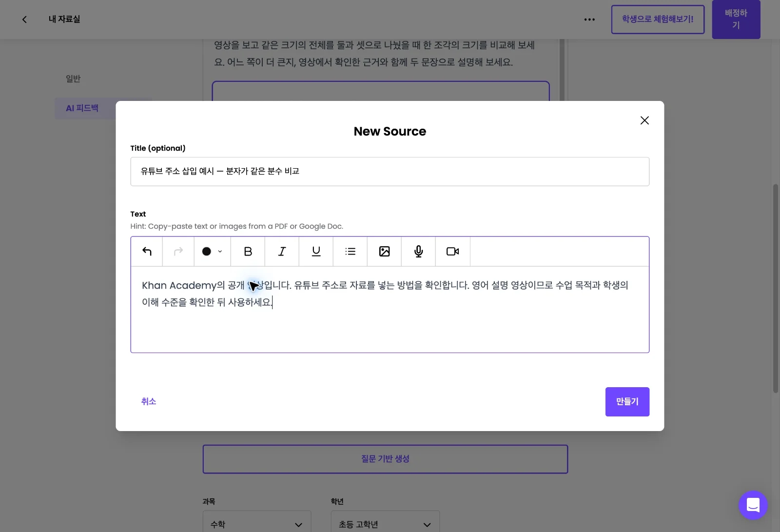Open the three-dot more options menu
The image size is (780, 532).
(589, 20)
